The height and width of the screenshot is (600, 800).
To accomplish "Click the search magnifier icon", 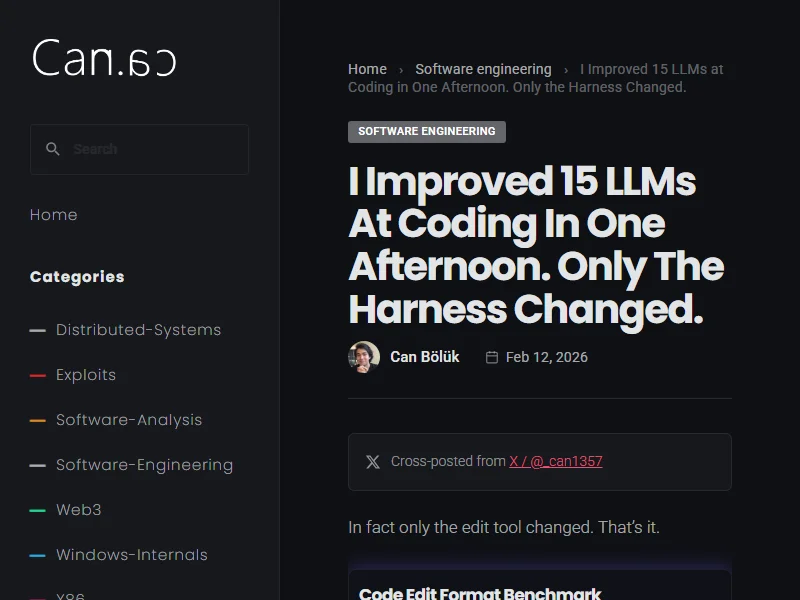I will [x=53, y=149].
